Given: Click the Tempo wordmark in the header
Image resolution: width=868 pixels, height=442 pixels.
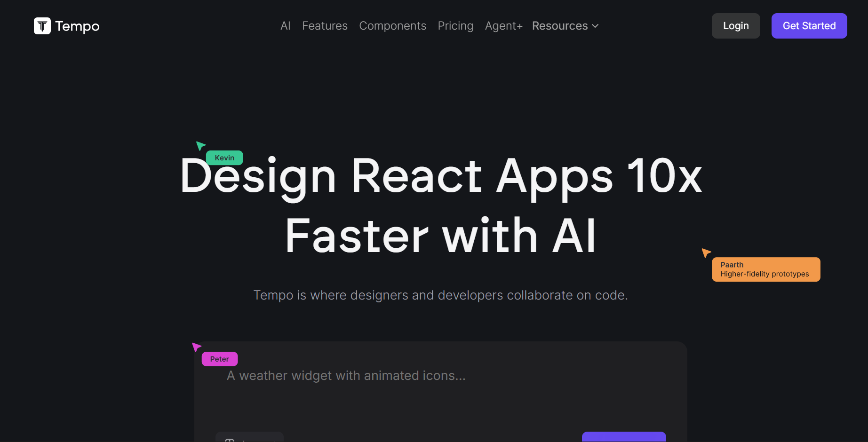Looking at the screenshot, I should pyautogui.click(x=77, y=26).
